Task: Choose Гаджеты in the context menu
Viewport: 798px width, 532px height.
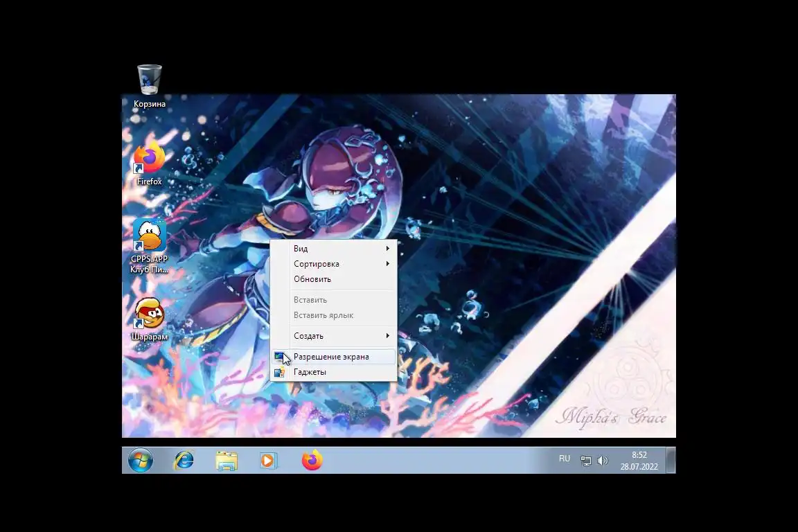Action: click(333, 372)
